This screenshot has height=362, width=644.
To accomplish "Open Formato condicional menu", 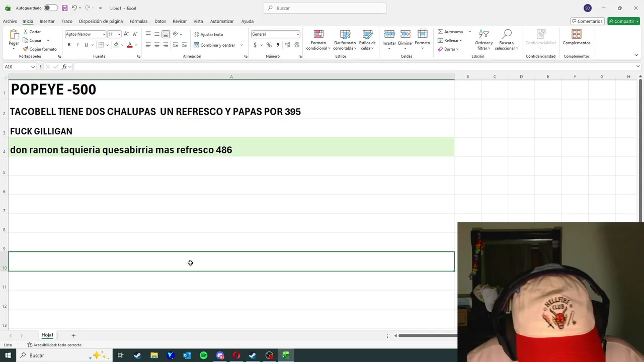I will (x=318, y=40).
